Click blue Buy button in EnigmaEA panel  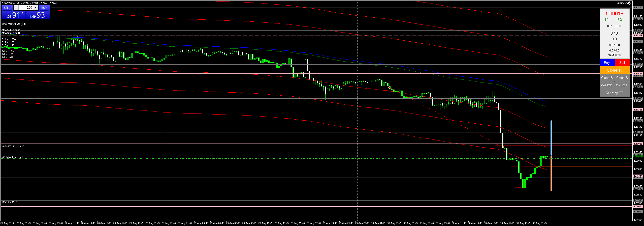tap(607, 63)
